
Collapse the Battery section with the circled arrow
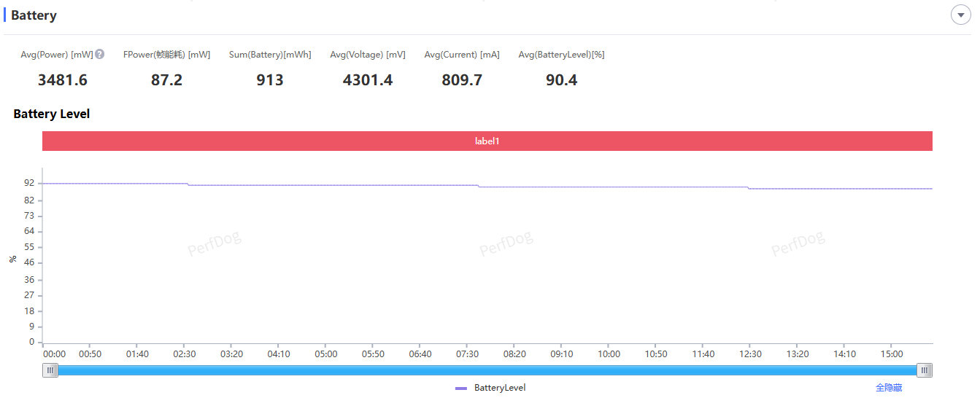pyautogui.click(x=960, y=15)
